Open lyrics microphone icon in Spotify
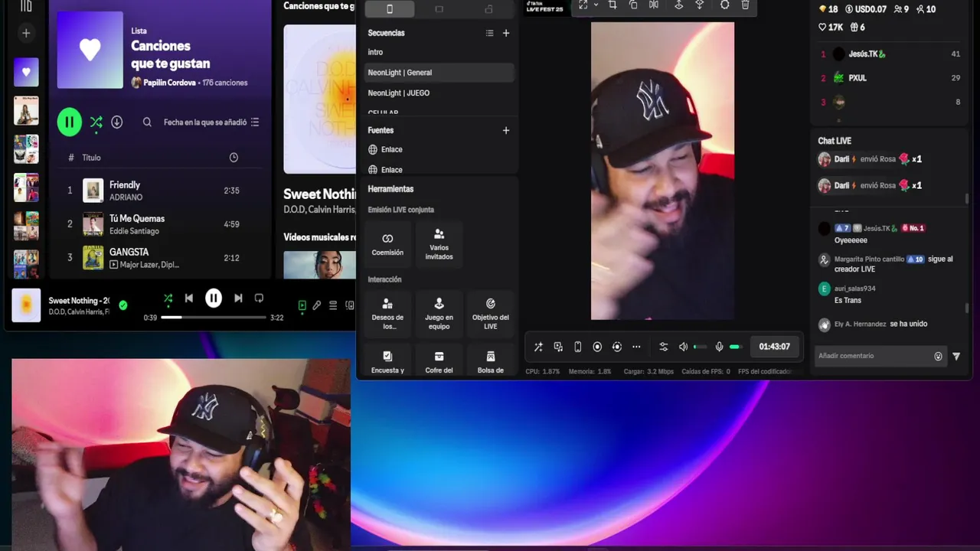This screenshot has width=980, height=551. click(317, 305)
